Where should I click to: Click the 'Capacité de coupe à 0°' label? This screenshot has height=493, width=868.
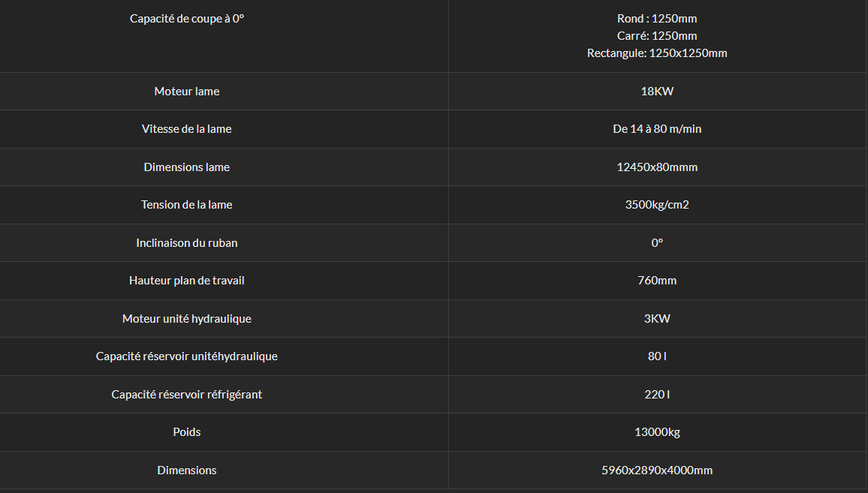[186, 18]
